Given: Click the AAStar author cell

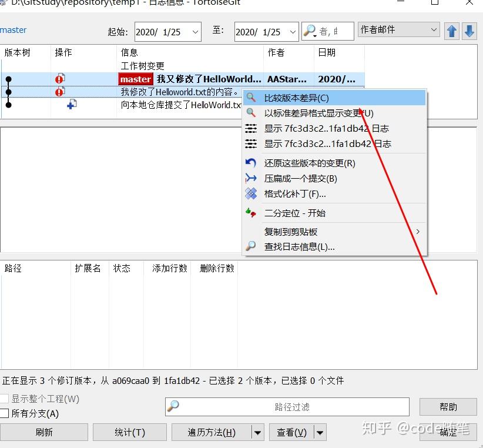Looking at the screenshot, I should 287,79.
